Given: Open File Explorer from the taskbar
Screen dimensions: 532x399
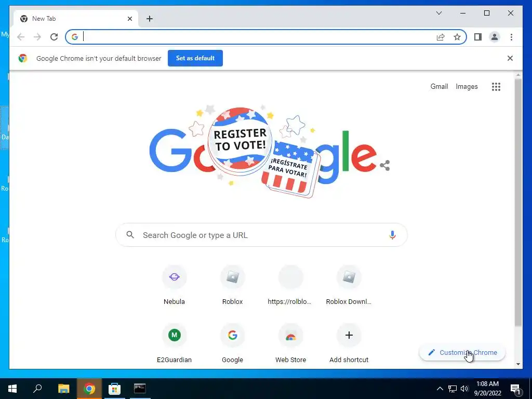Looking at the screenshot, I should [63, 389].
